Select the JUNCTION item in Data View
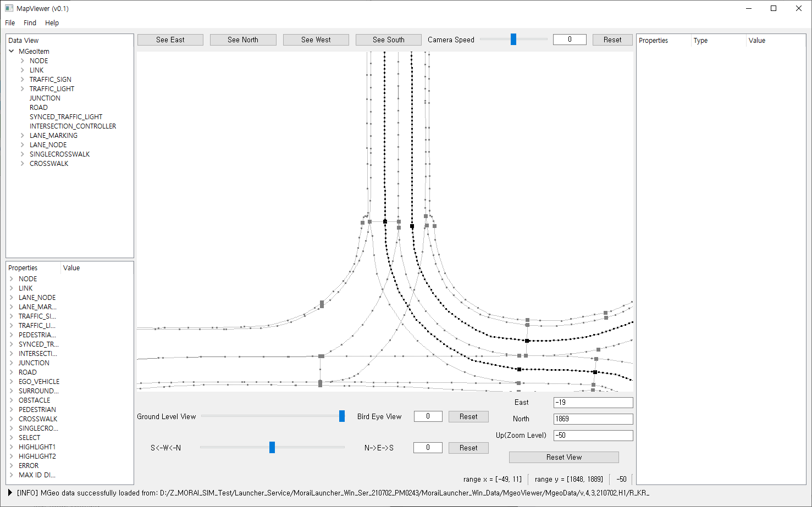The image size is (812, 507). point(45,98)
